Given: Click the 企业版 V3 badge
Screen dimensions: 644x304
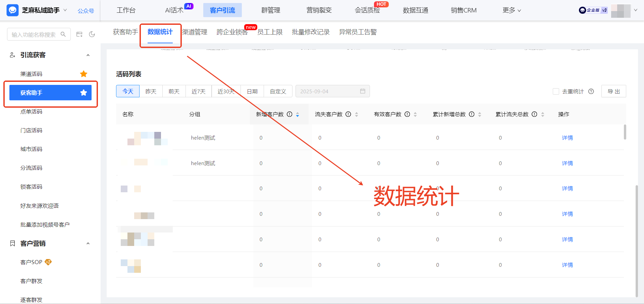Looking at the screenshot, I should 593,10.
